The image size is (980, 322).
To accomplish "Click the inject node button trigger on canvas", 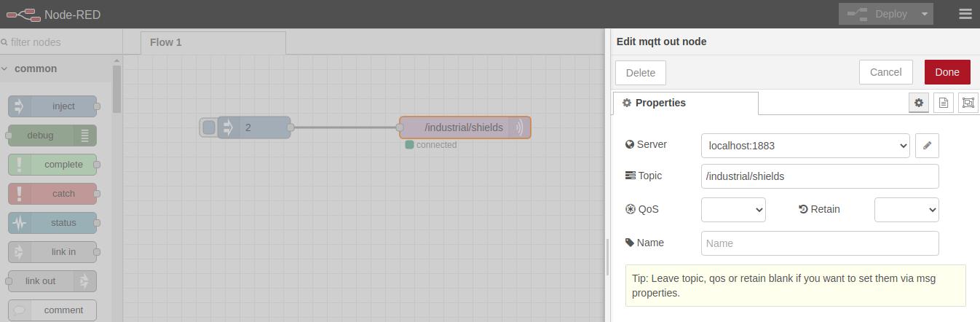I will point(209,127).
